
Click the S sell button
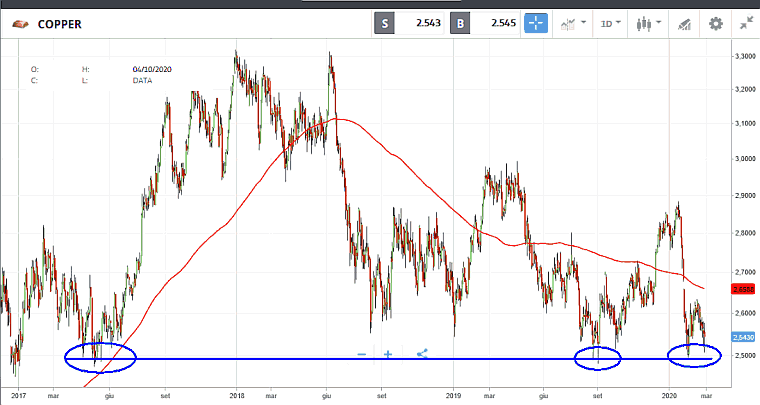click(x=385, y=23)
